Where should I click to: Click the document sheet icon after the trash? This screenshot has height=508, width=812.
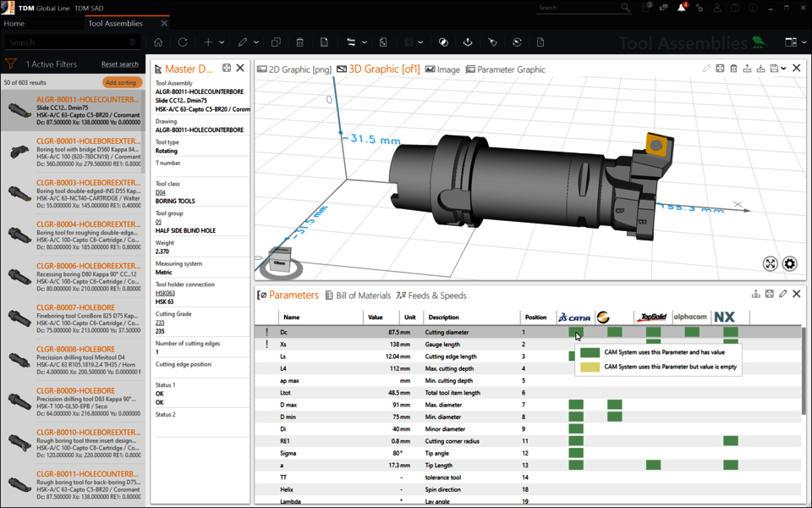tap(324, 42)
